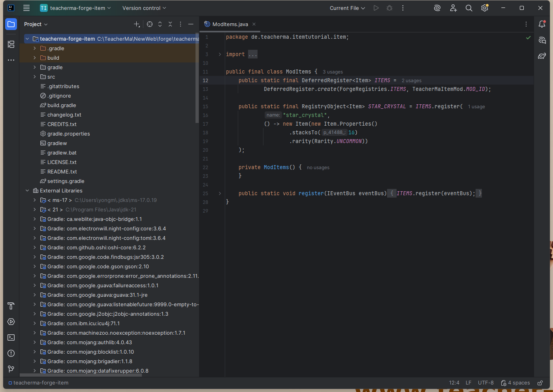Switch to ModItems.java tab
Screen dimensions: 553x392
[x=230, y=24]
